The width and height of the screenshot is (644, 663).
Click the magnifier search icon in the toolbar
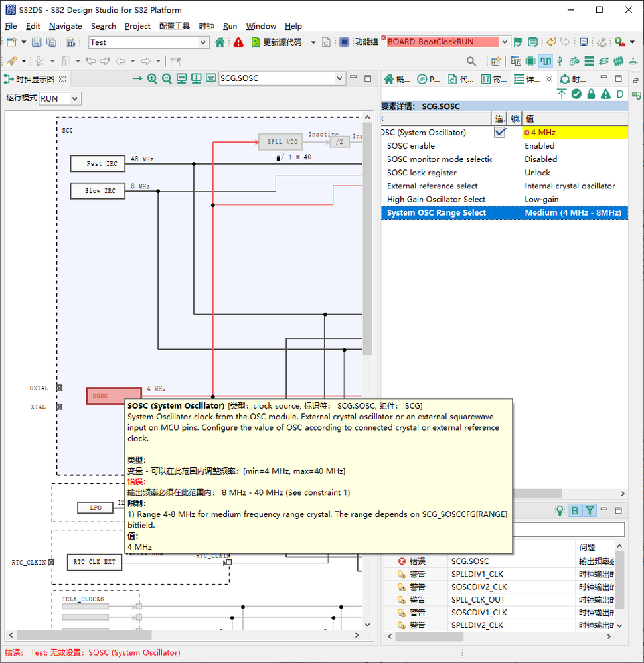coord(471,61)
